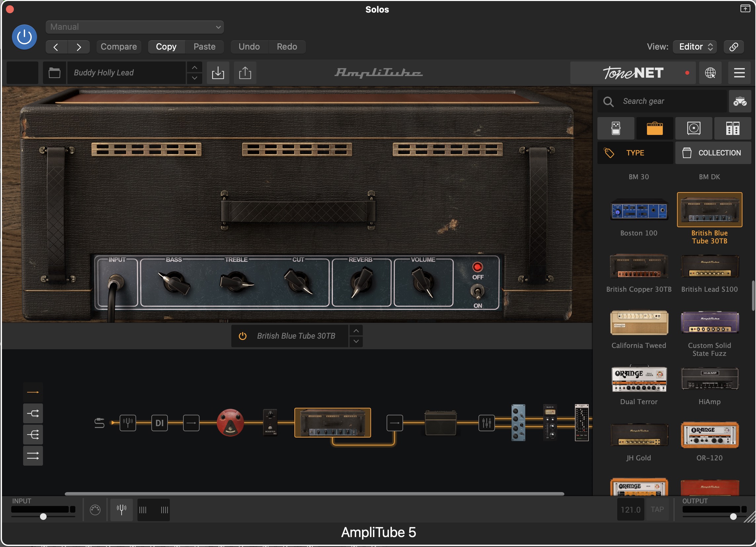
Task: Click the share preset upload icon
Action: click(245, 73)
